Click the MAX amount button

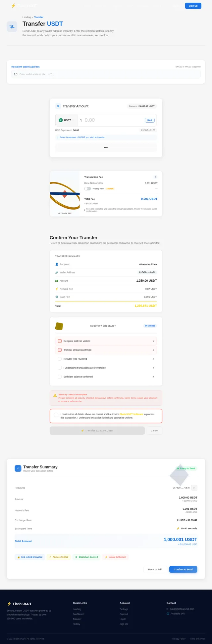(x=150, y=120)
